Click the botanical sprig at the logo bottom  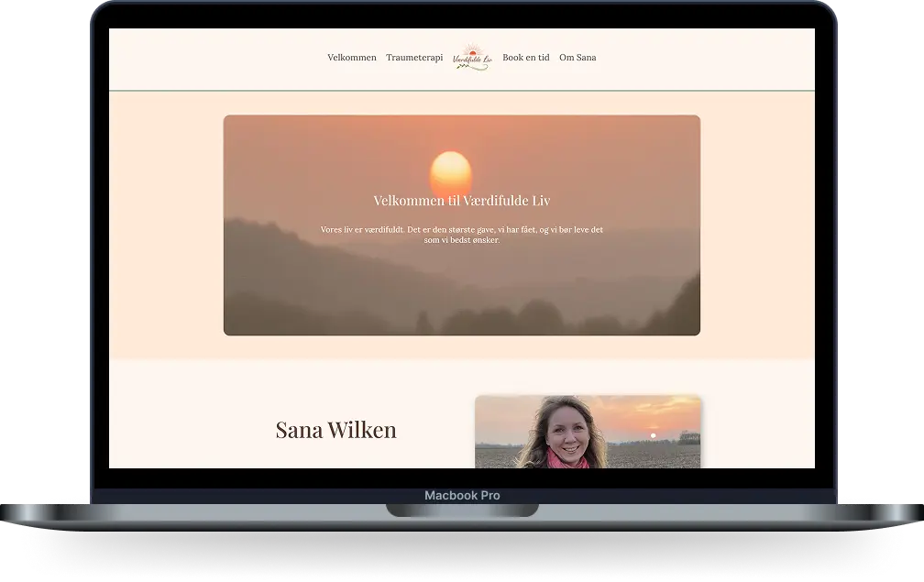point(466,66)
